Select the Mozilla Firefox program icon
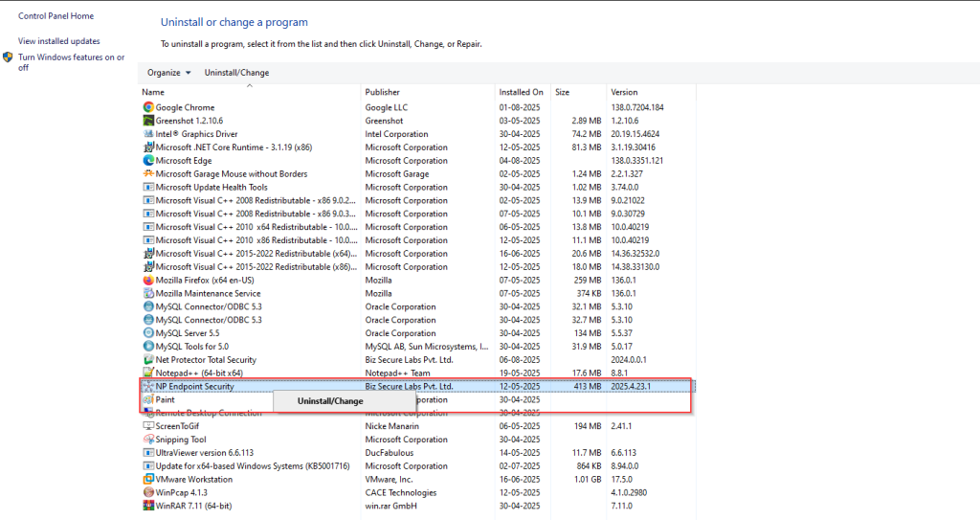Screen dimensions: 980x520 [148, 280]
